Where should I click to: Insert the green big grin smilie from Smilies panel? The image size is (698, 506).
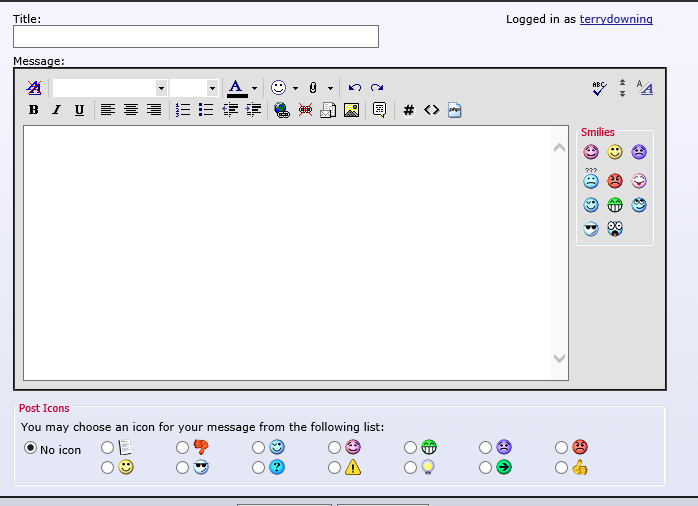tap(615, 205)
